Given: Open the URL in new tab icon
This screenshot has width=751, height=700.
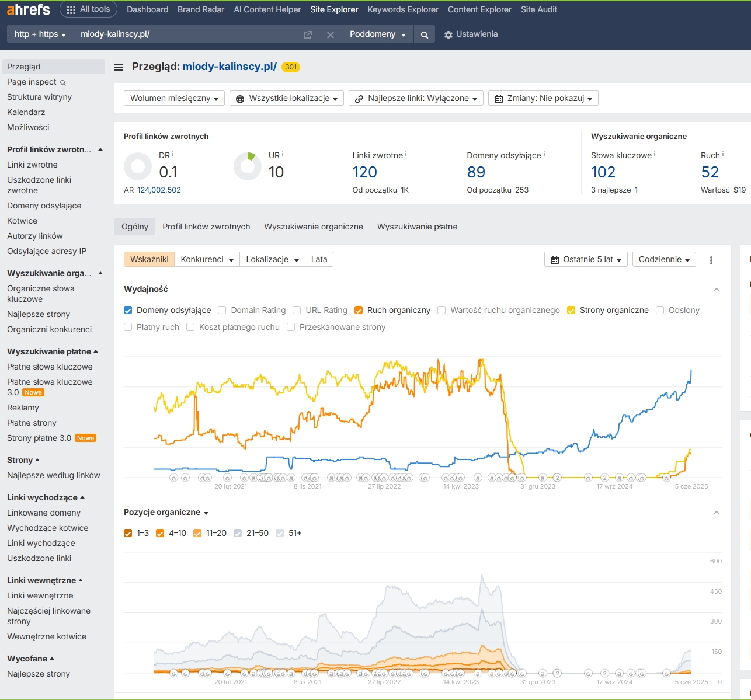Looking at the screenshot, I should pyautogui.click(x=308, y=34).
